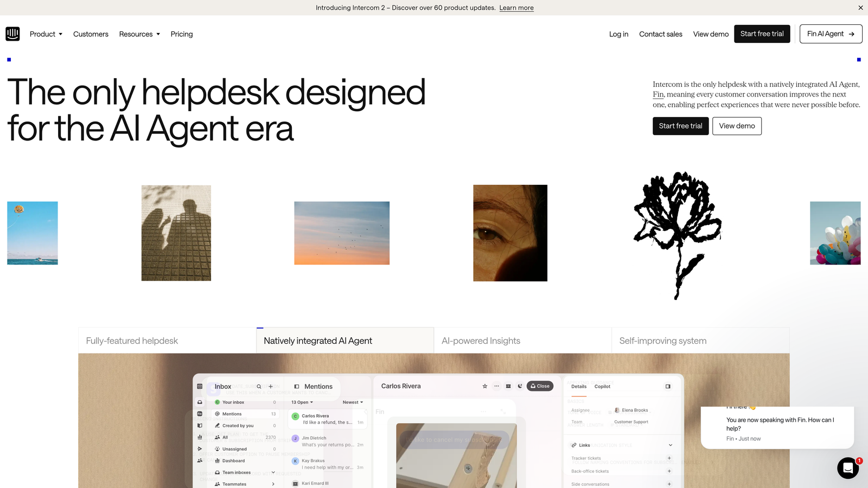Select the Fully-featured helpdesk tab
Viewport: 868px width, 488px height.
pyautogui.click(x=167, y=341)
